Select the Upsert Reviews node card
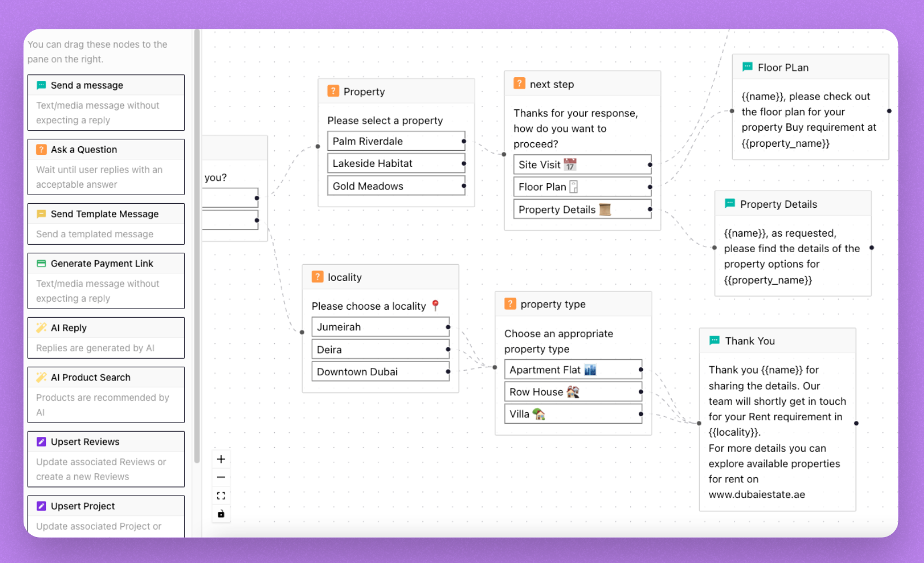The width and height of the screenshot is (924, 563). 106,459
